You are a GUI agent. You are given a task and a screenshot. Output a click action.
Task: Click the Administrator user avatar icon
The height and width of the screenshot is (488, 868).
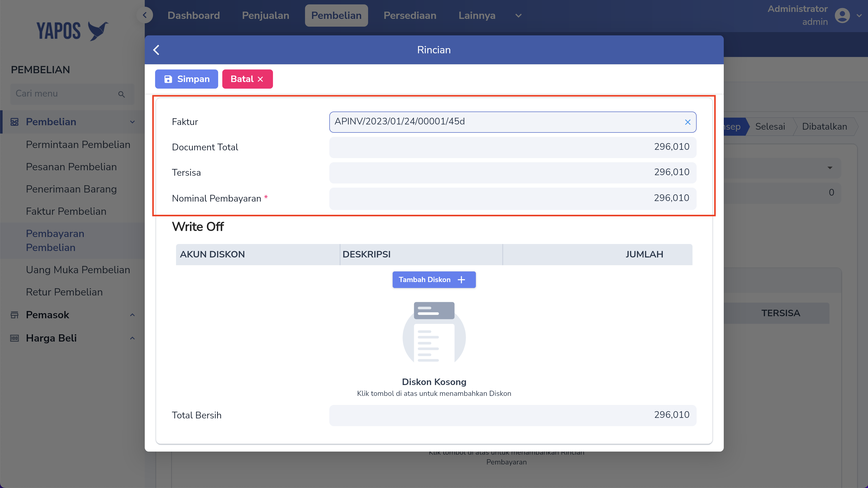842,16
